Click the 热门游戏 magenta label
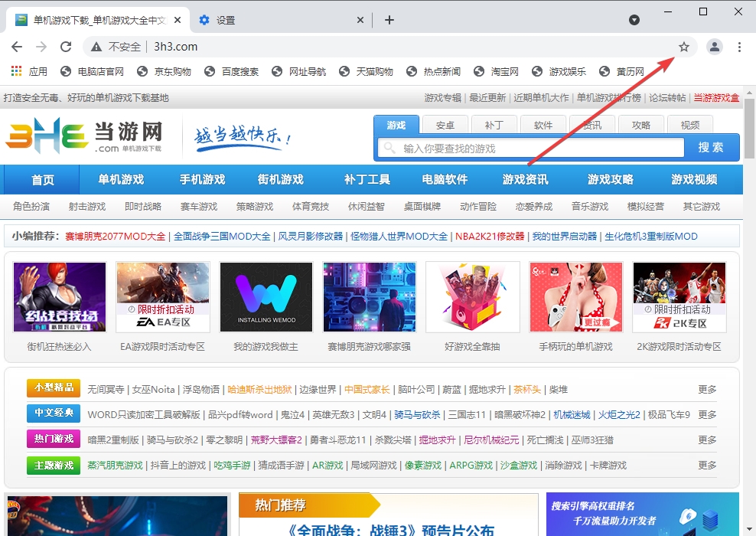 pos(54,439)
